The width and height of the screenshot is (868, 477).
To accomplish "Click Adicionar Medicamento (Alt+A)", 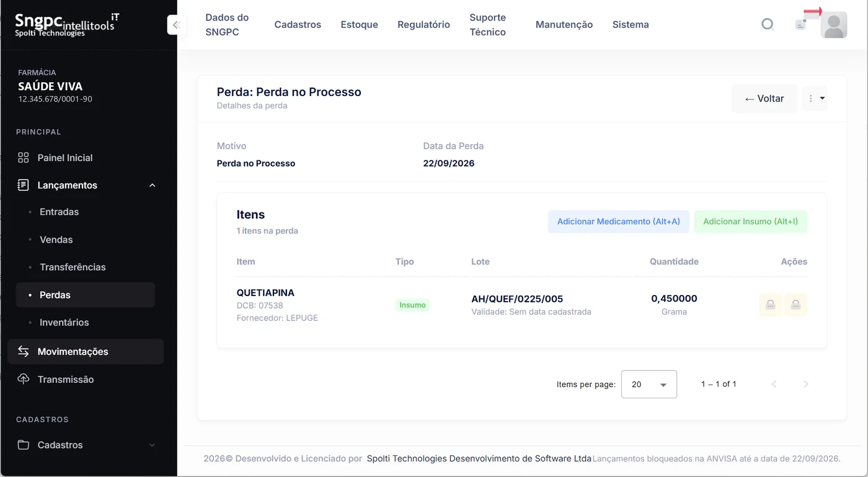I will (619, 221).
